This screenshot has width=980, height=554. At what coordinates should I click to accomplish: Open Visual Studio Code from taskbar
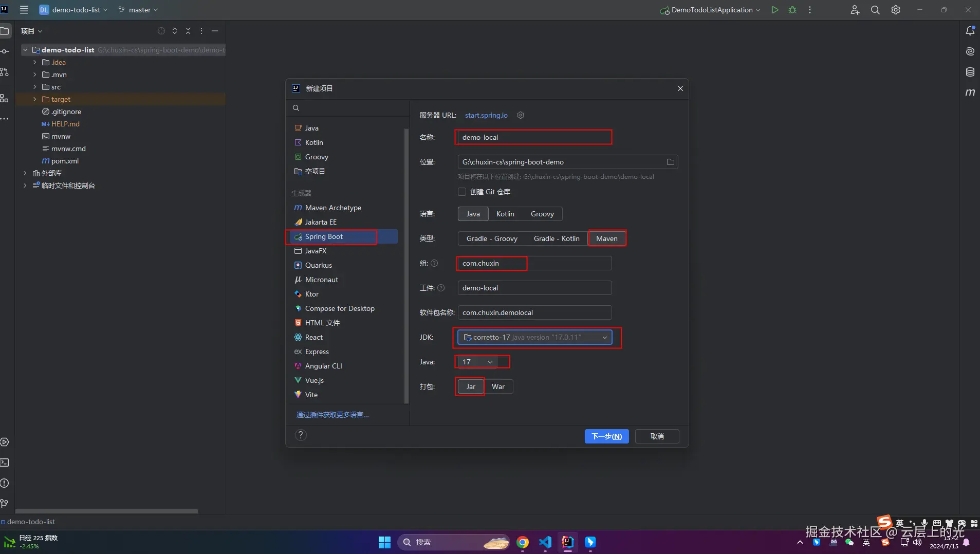(x=545, y=542)
